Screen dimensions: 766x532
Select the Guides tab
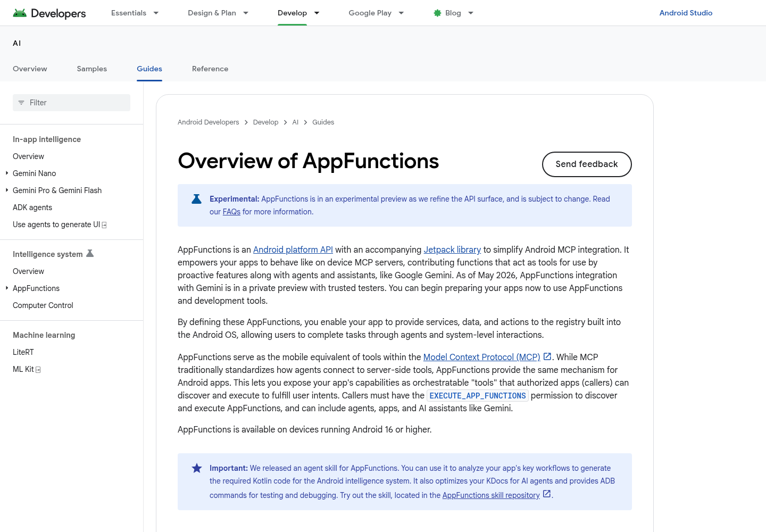tap(149, 69)
